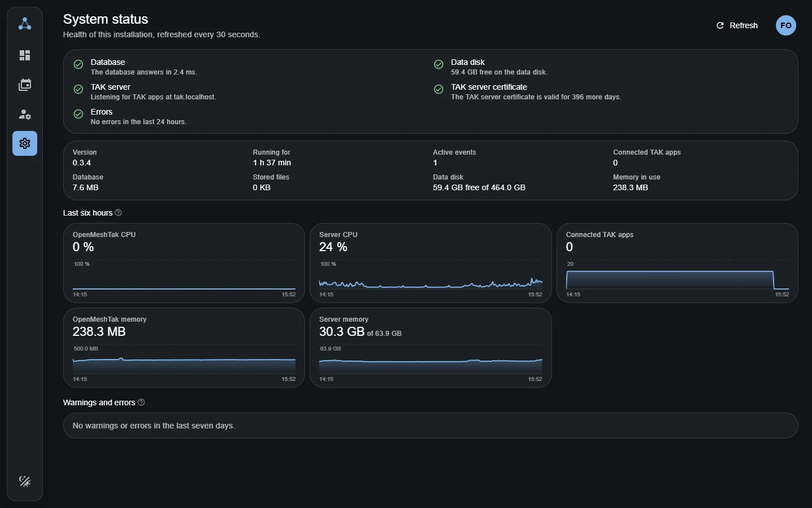
Task: Click the green check beside Data disk
Action: [439, 64]
